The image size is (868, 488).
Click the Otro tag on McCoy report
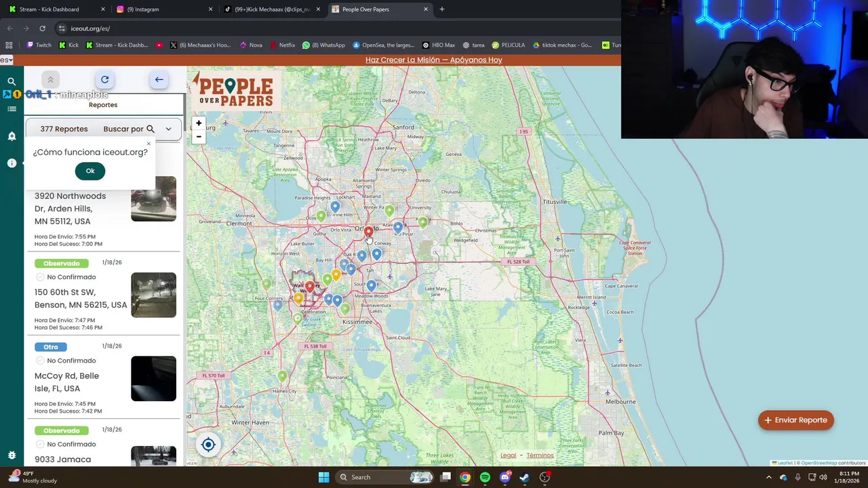click(x=51, y=347)
